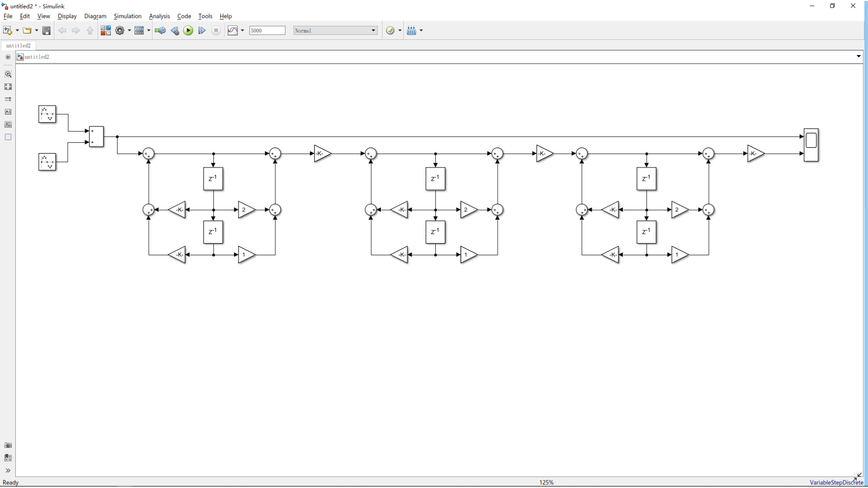Save the model with the floppy icon
This screenshot has width=868, height=488.
click(46, 30)
